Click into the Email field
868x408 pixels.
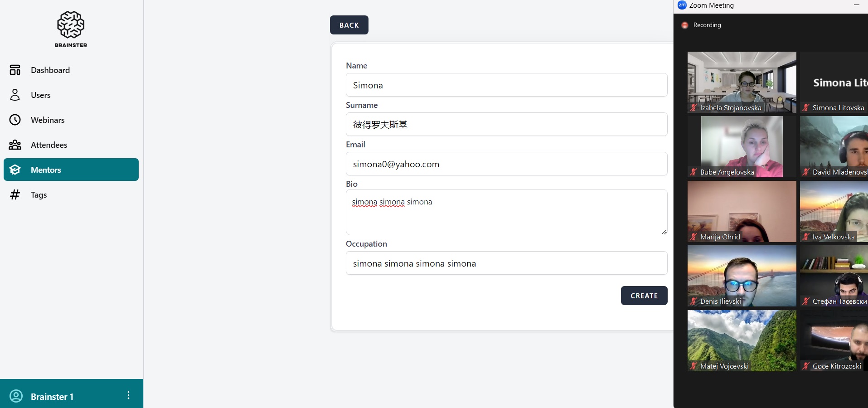pyautogui.click(x=506, y=164)
